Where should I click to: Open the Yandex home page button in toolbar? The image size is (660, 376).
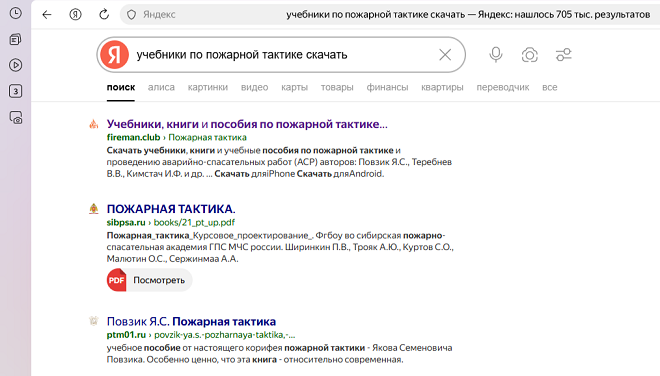coord(75,15)
